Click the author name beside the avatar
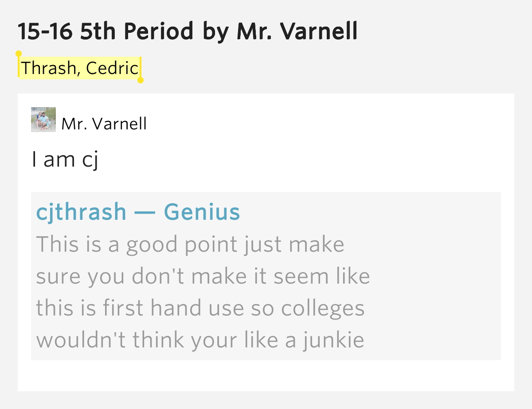Viewport: 532px width, 409px height. (104, 124)
